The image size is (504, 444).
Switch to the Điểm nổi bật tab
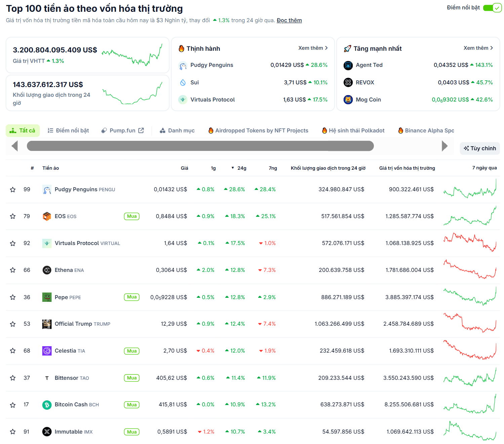coord(68,130)
